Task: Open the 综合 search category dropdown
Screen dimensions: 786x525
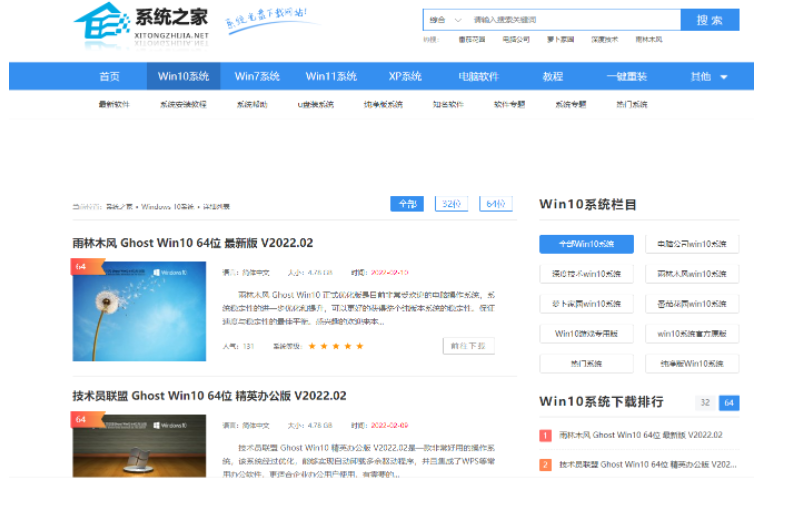Action: [445, 20]
